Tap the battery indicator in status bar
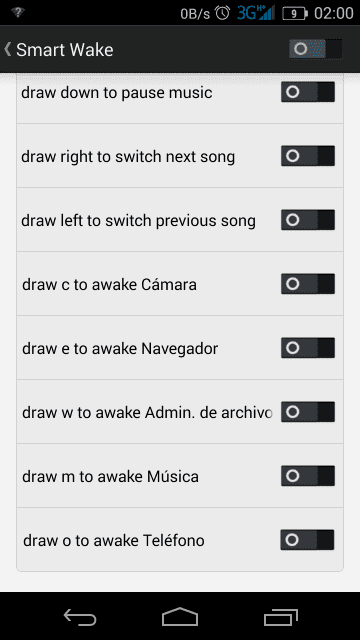 [x=295, y=13]
